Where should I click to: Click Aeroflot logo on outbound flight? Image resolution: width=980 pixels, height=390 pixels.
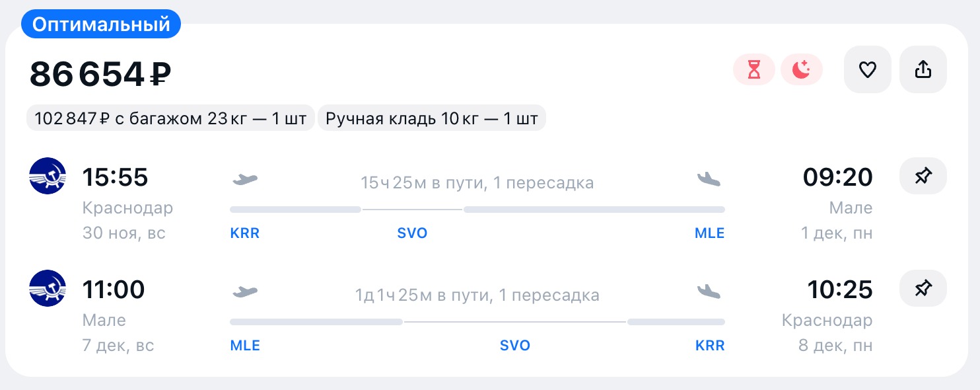click(48, 176)
